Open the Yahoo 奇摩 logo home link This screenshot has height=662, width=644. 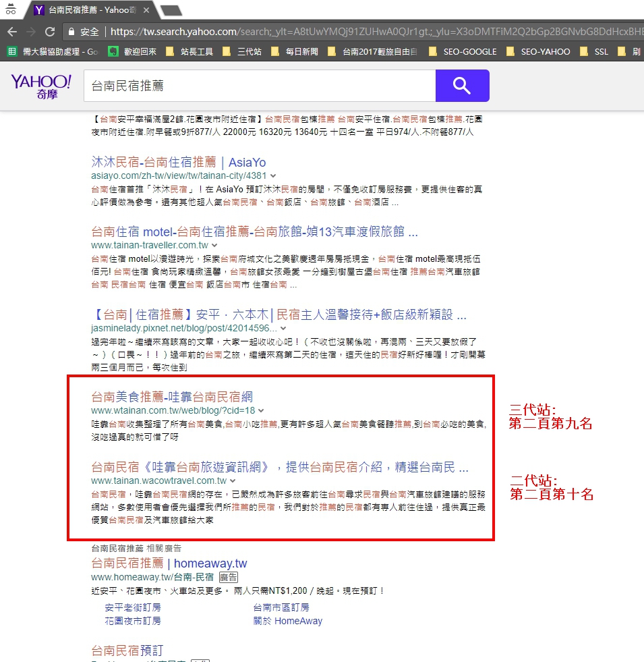tap(41, 86)
